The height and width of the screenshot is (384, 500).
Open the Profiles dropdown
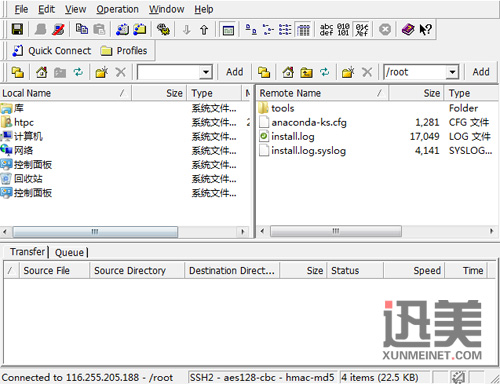(x=124, y=51)
